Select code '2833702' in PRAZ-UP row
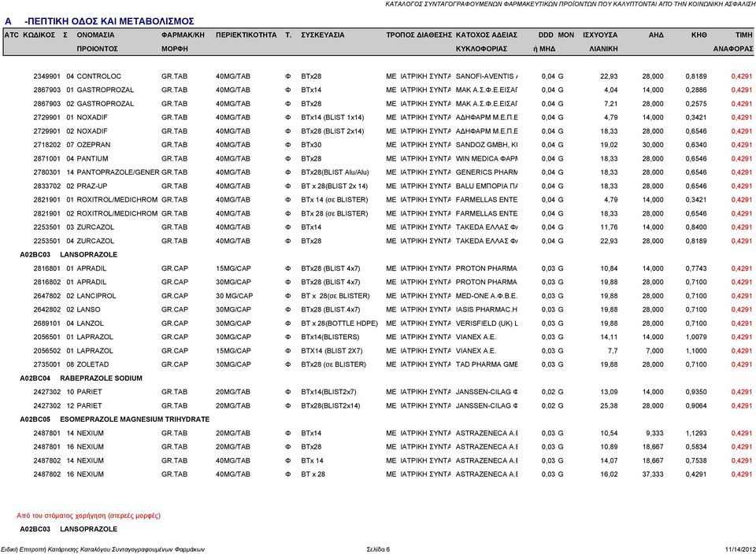 click(x=46, y=186)
